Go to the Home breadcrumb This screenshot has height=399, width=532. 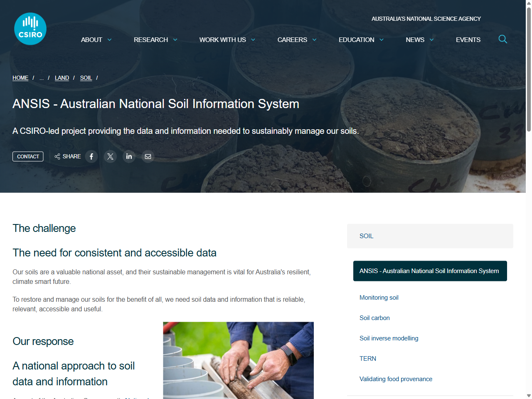pos(20,78)
